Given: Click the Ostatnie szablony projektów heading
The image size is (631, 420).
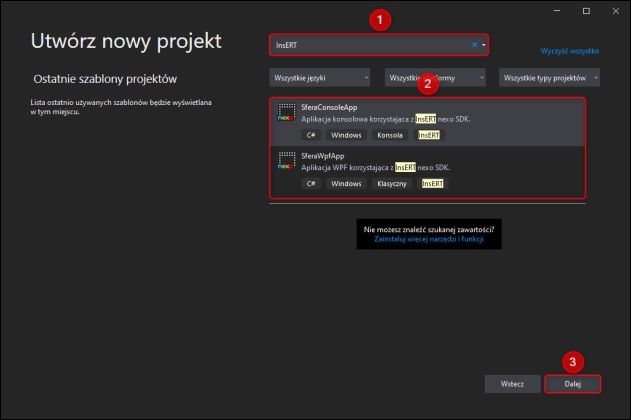Looking at the screenshot, I should [105, 79].
